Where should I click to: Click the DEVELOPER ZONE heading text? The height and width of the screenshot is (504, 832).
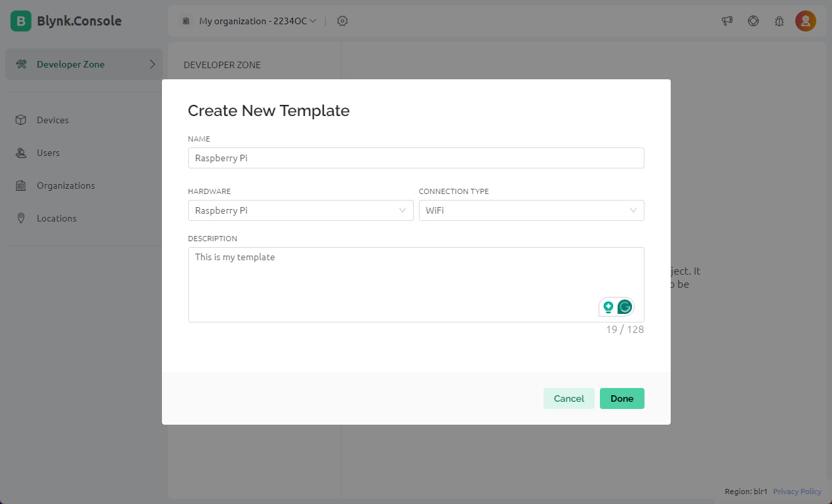coord(222,65)
